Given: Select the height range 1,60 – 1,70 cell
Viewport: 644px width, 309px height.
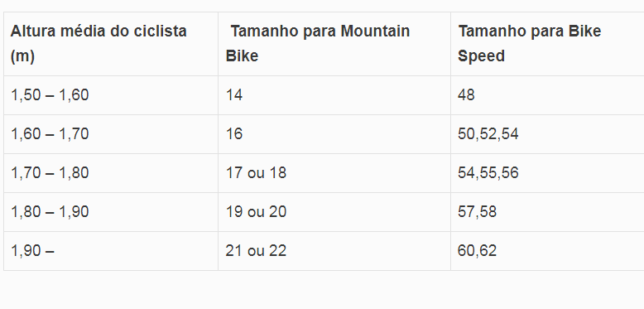Looking at the screenshot, I should pyautogui.click(x=111, y=134).
